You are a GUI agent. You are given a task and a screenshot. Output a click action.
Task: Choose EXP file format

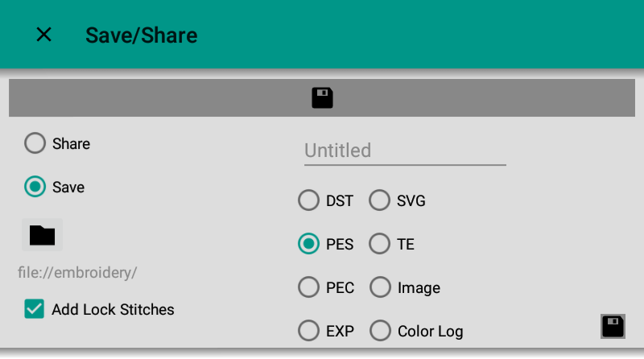(x=308, y=331)
